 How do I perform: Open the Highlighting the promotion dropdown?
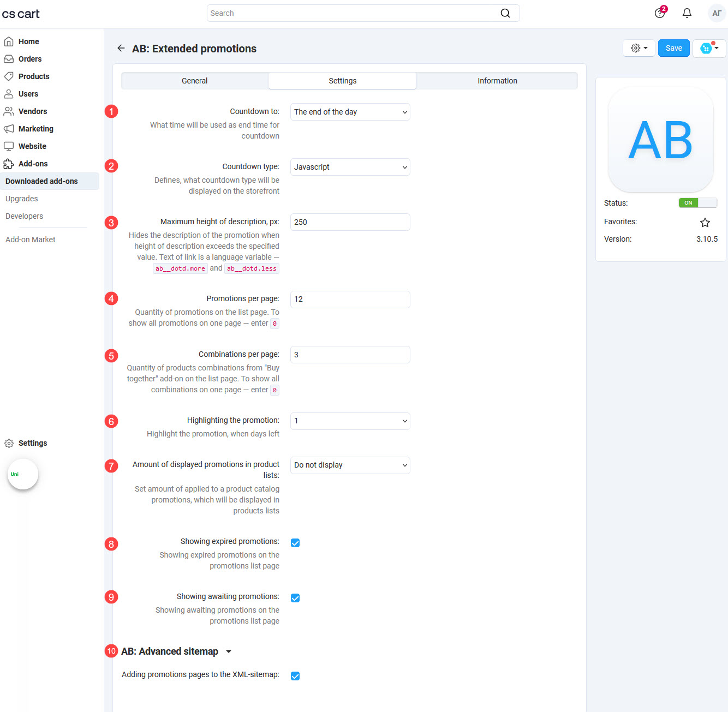pyautogui.click(x=350, y=421)
